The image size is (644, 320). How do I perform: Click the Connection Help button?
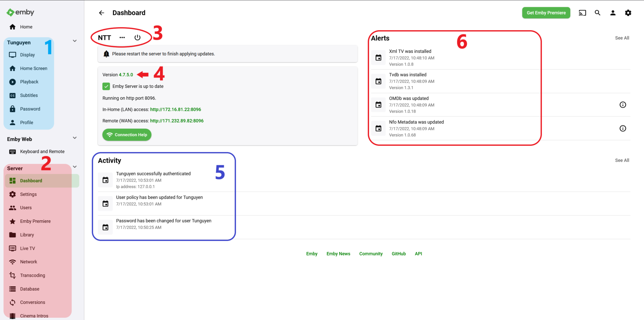click(126, 135)
